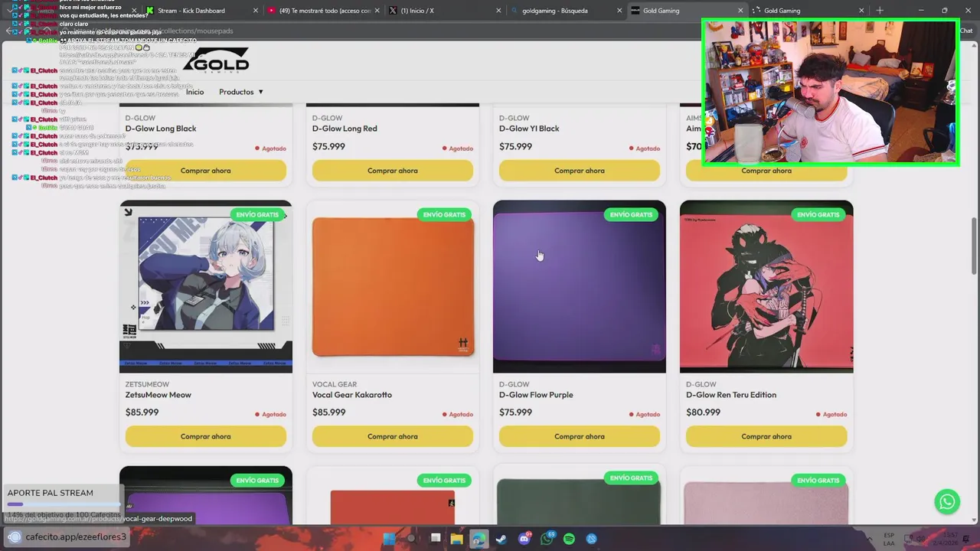Image resolution: width=980 pixels, height=551 pixels.
Task: Open Discord from the taskbar
Action: 524,539
